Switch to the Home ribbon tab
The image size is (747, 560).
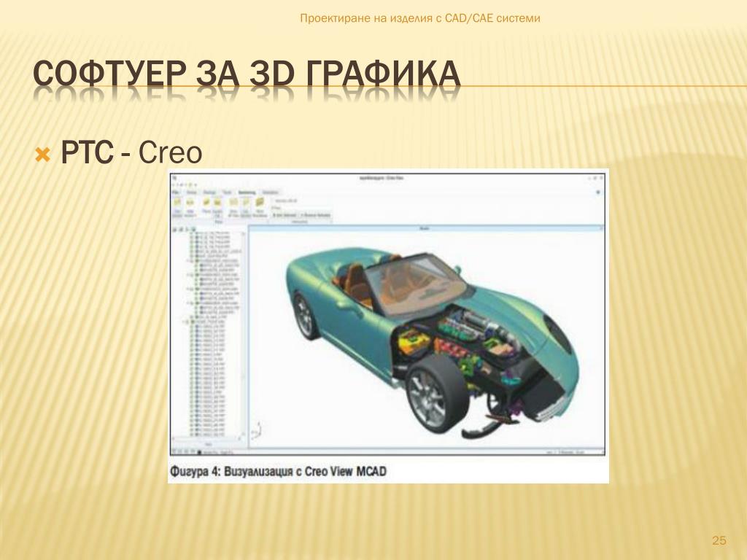(191, 192)
